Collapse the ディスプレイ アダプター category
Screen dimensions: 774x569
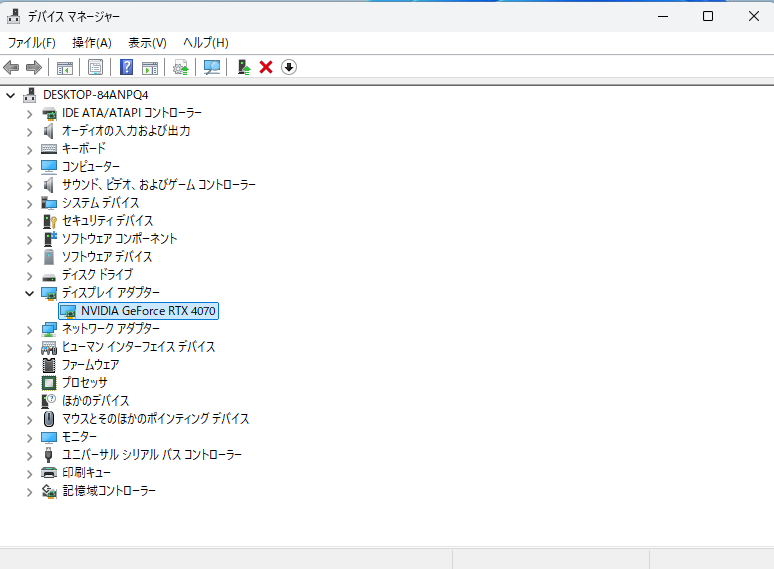tap(30, 294)
